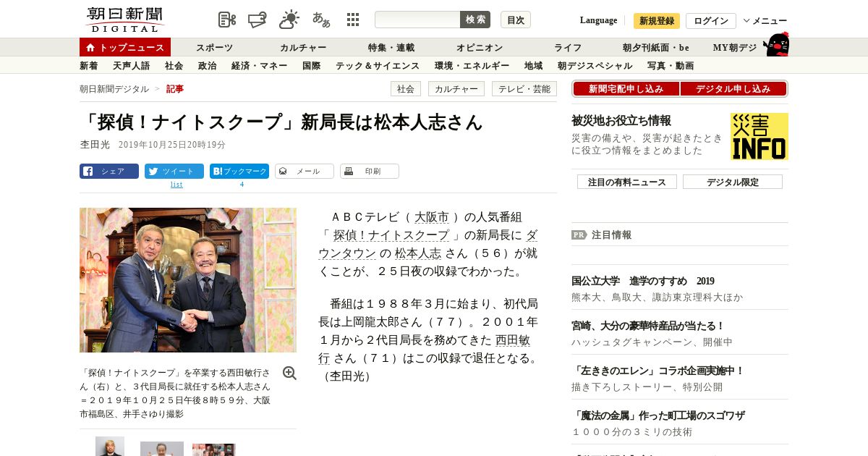This screenshot has height=456, width=868.
Task: Click the 松本人志 keyword link
Action: (x=418, y=253)
